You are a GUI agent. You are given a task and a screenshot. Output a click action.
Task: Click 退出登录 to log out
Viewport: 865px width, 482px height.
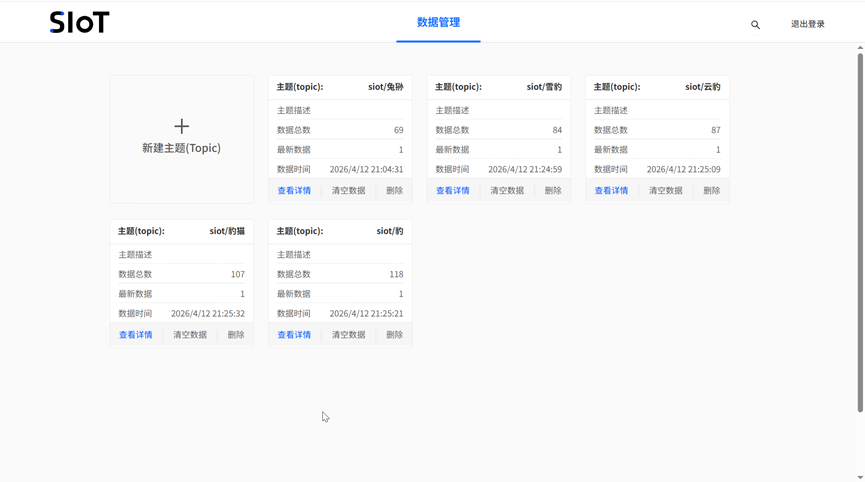click(807, 24)
